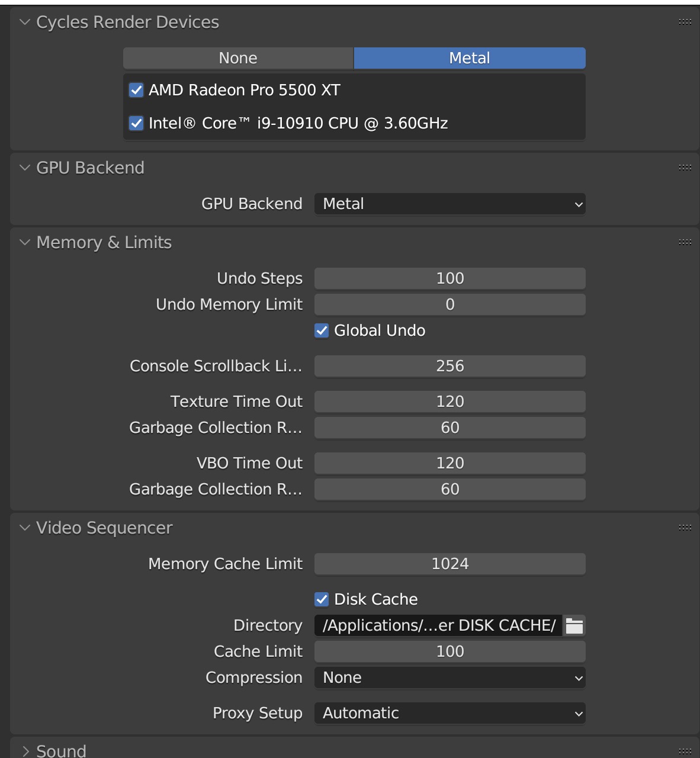
Task: Select Metal as the render device type
Action: (470, 58)
